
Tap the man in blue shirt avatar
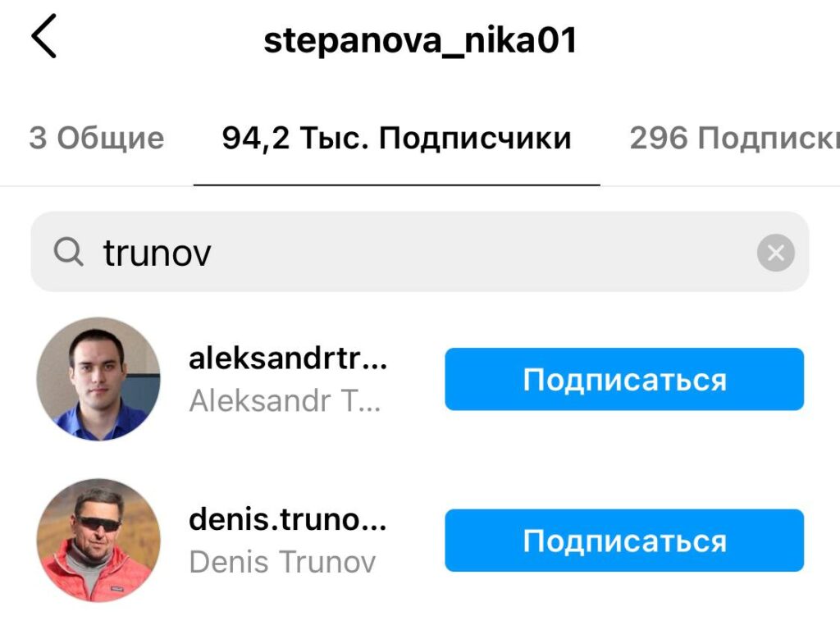tap(98, 379)
